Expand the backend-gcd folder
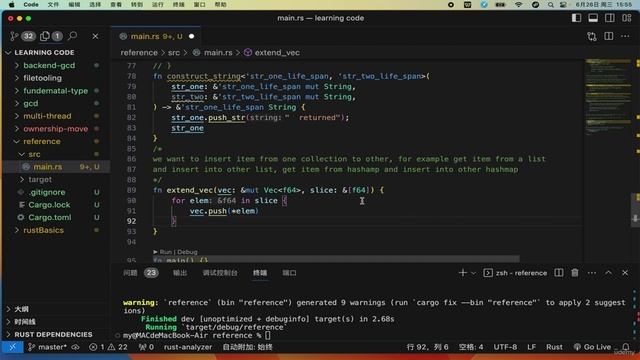This screenshot has width=640, height=360. pyautogui.click(x=49, y=65)
